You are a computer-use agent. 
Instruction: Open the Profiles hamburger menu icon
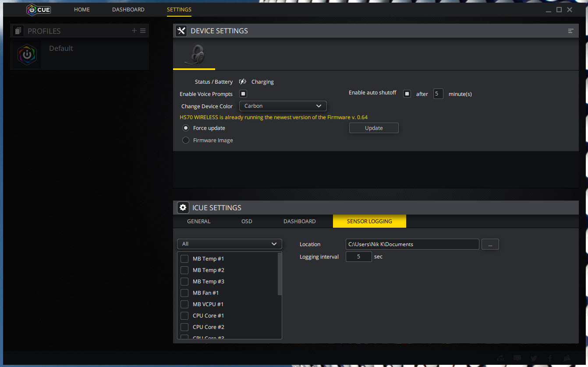142,31
